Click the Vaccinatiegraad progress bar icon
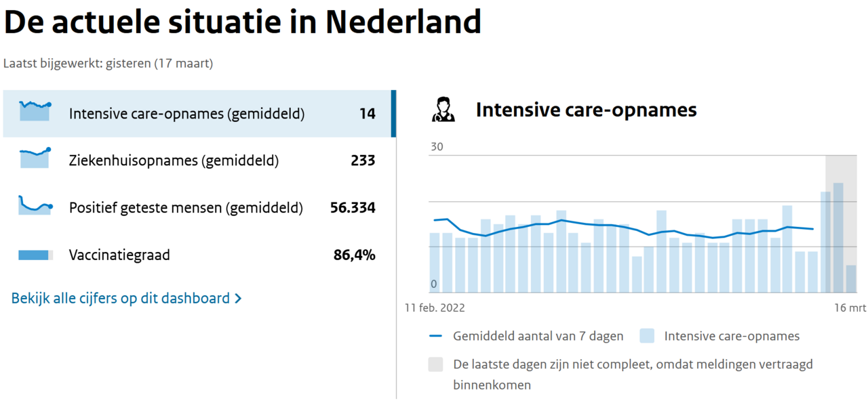Image resolution: width=868 pixels, height=403 pixels. (x=35, y=255)
